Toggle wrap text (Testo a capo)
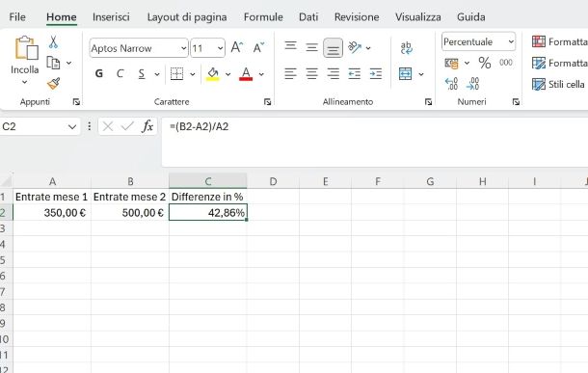The image size is (588, 373). tap(406, 47)
